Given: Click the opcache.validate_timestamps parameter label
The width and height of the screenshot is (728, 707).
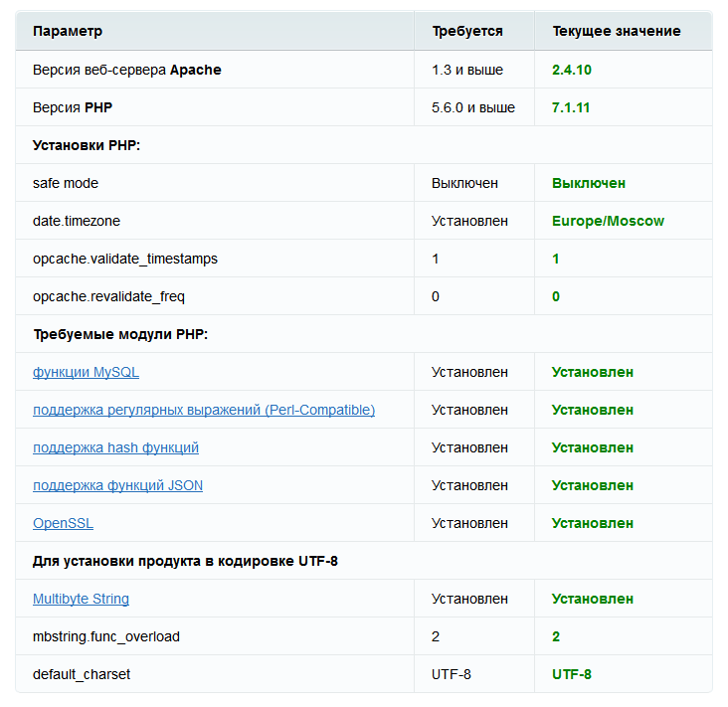Looking at the screenshot, I should tap(125, 259).
